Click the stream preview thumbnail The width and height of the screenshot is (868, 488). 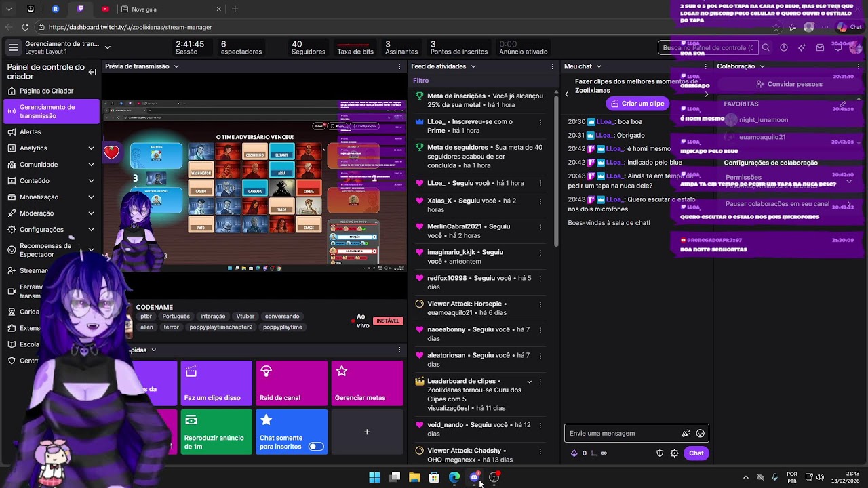pyautogui.click(x=254, y=186)
